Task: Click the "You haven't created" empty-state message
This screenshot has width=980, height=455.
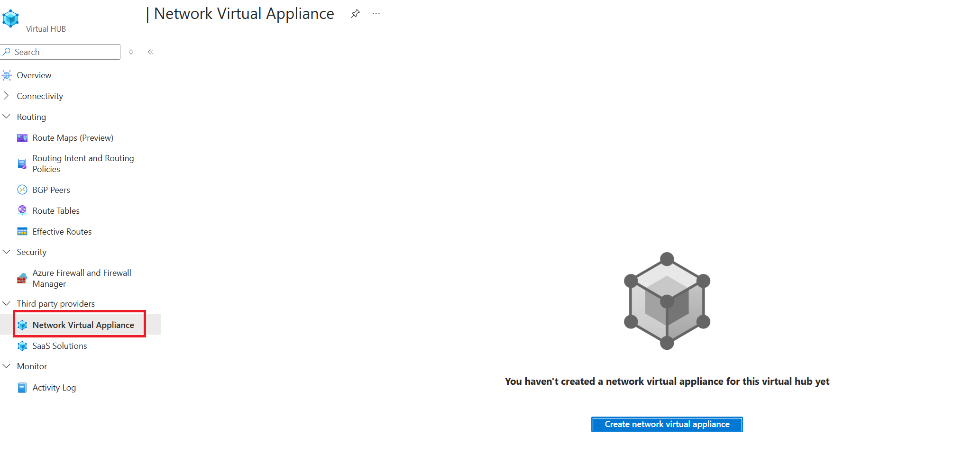Action: pyautogui.click(x=667, y=382)
